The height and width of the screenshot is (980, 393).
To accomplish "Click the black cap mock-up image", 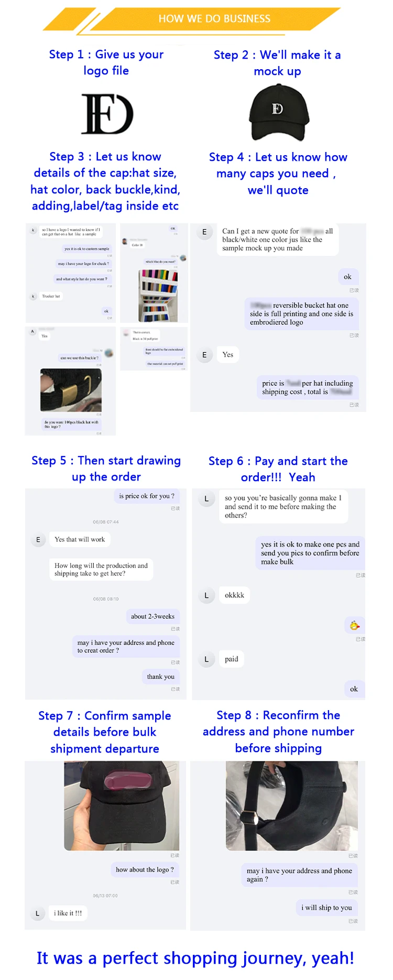I will point(278,113).
